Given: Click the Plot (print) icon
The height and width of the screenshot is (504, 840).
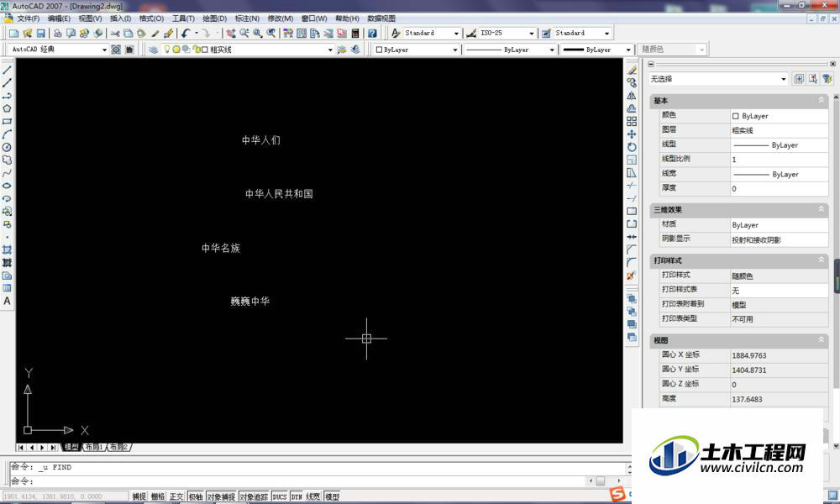Looking at the screenshot, I should point(57,34).
